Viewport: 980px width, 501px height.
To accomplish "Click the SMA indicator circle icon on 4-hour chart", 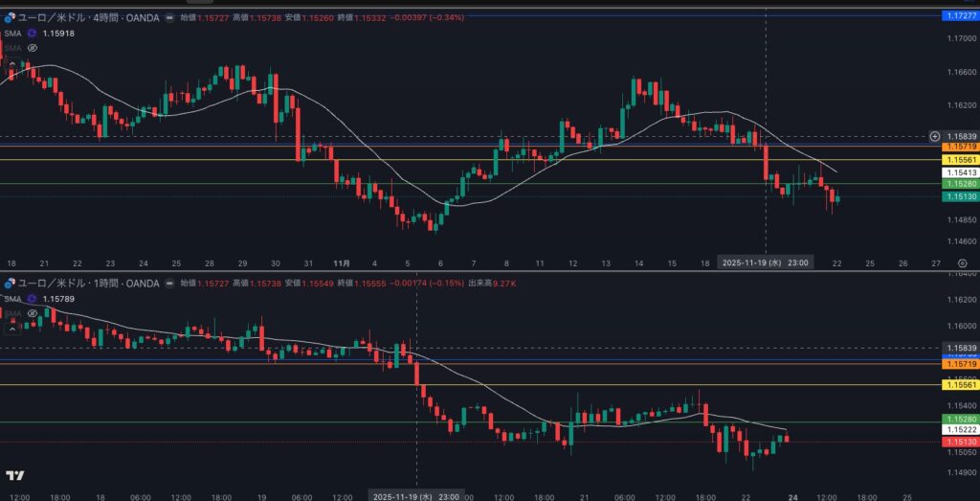I will click(x=32, y=33).
